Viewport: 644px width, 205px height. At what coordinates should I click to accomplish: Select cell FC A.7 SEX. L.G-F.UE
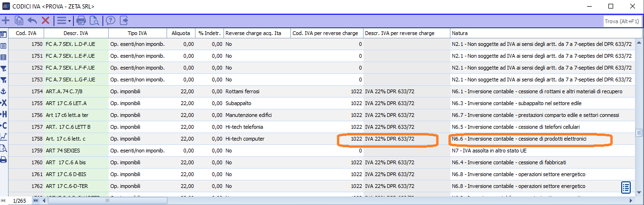pos(76,80)
